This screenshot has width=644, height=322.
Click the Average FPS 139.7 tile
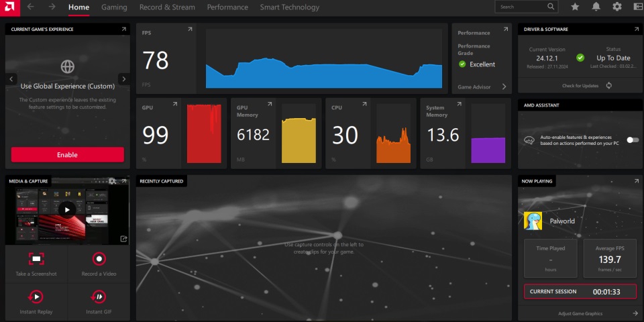610,258
